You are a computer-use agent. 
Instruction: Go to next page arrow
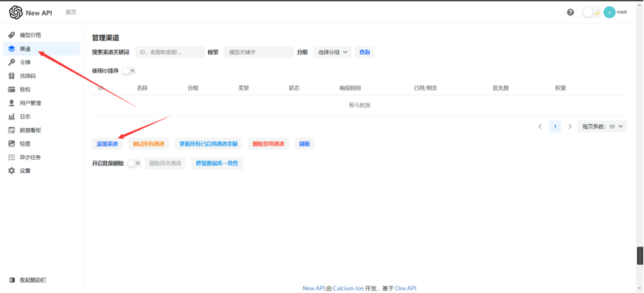click(x=570, y=126)
